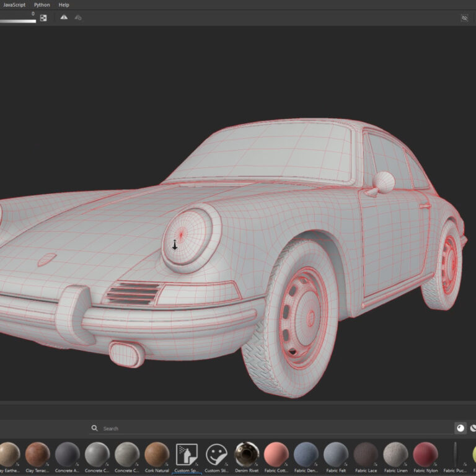This screenshot has height=476, width=476.
Task: Choose the red Fabric Nylon material
Action: coord(425,454)
